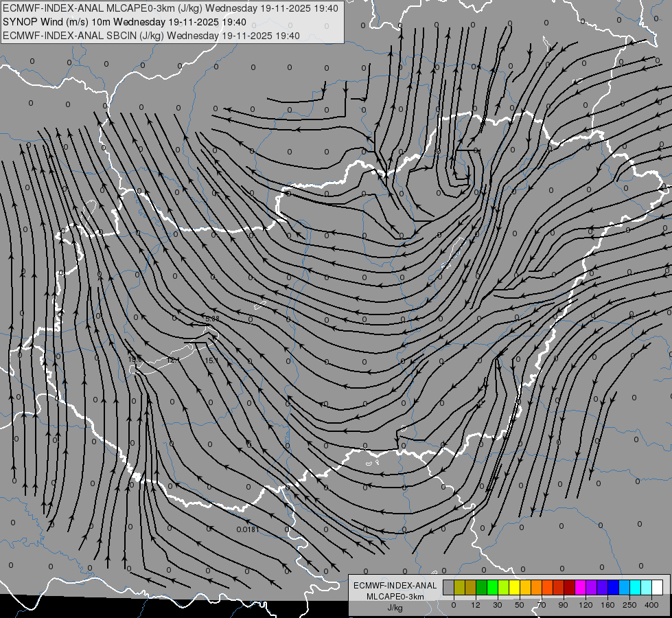The width and height of the screenshot is (672, 618).
Task: Select the pure blue legend swatch
Action: click(614, 587)
